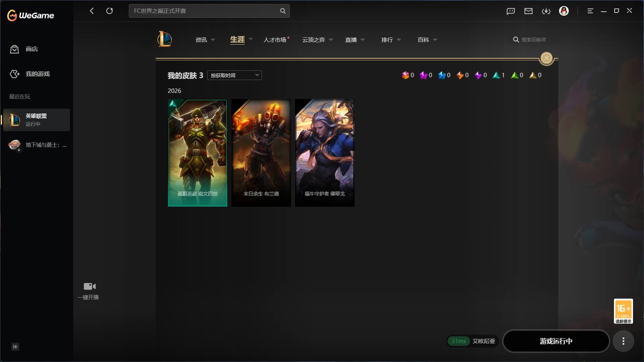
Task: Filter by first red-pink gem rarity icon
Action: click(x=405, y=75)
